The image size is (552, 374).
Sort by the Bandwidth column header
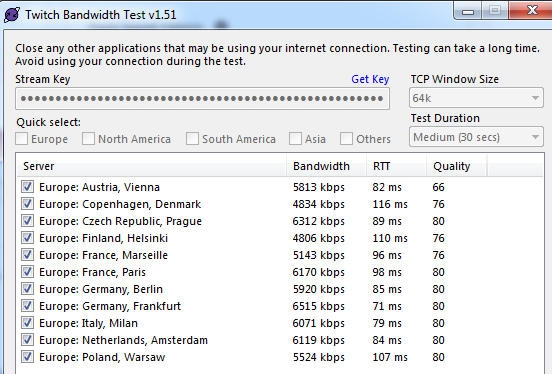[326, 166]
